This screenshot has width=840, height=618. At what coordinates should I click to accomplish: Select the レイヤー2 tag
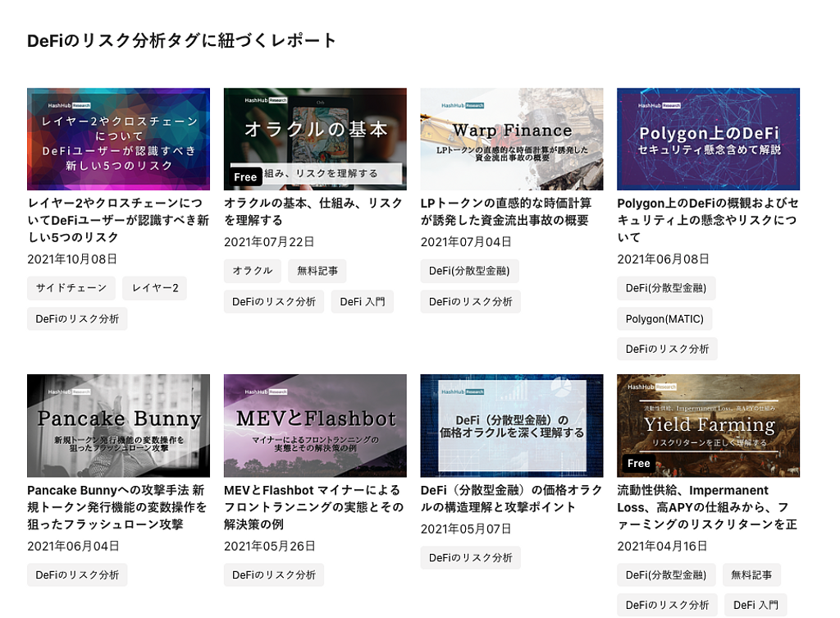click(155, 288)
